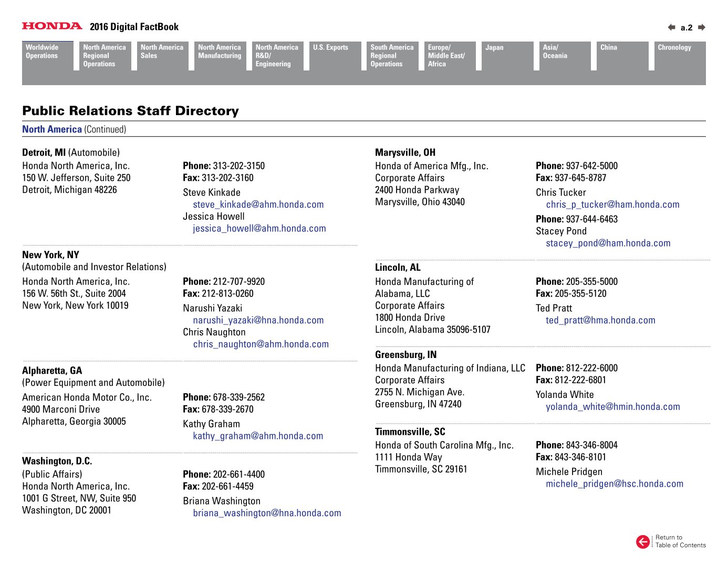Email chris_p_tucker@ham.honda.com
This screenshot has height=563, width=728.
(612, 204)
